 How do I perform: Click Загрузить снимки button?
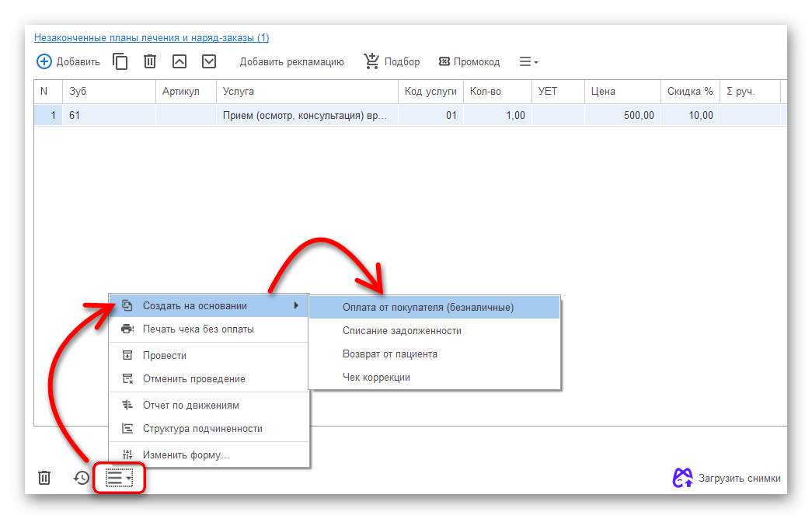[x=727, y=478]
